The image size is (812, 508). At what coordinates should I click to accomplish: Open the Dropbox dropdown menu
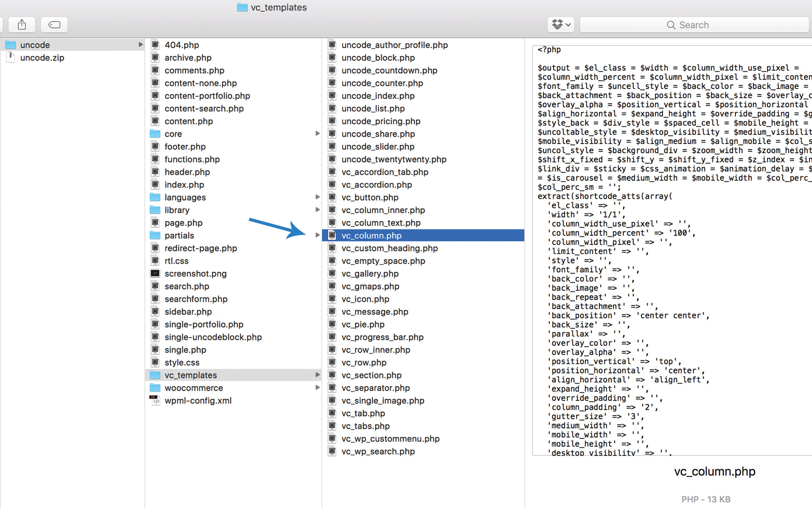point(561,25)
